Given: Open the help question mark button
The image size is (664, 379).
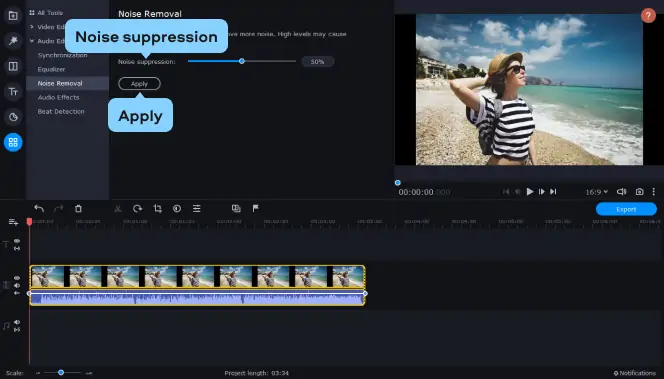Looking at the screenshot, I should 648,15.
